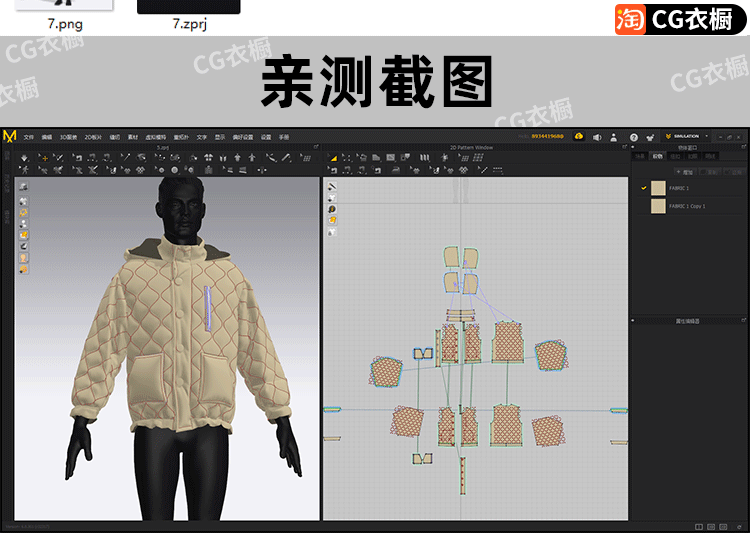The width and height of the screenshot is (750, 534).
Task: Open the 2D板片 menu
Action: (x=93, y=137)
